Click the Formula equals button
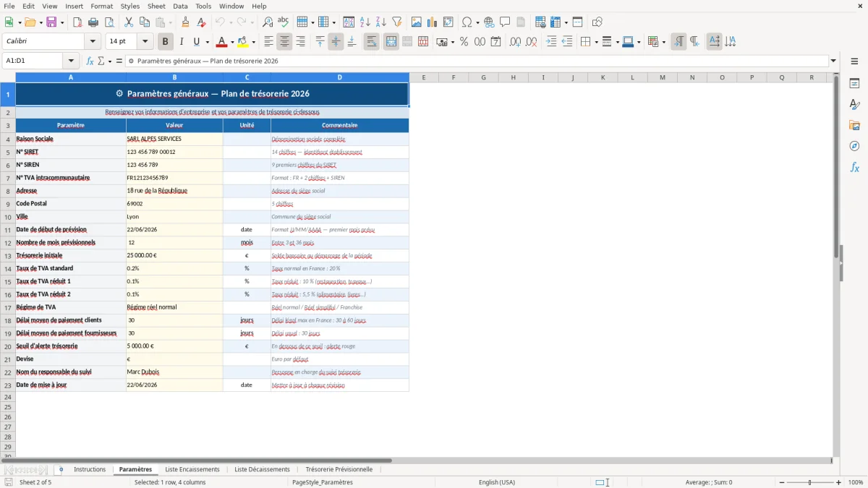This screenshot has width=868, height=488. 119,61
